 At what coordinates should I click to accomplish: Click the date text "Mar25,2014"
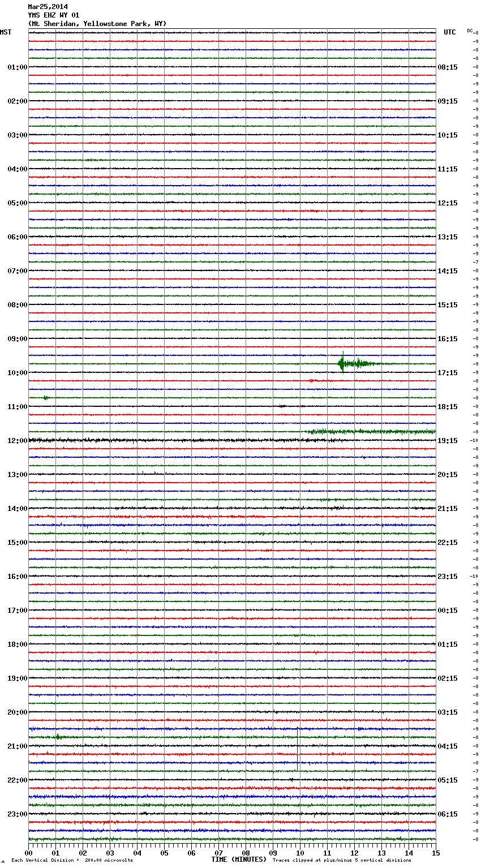coord(48,7)
